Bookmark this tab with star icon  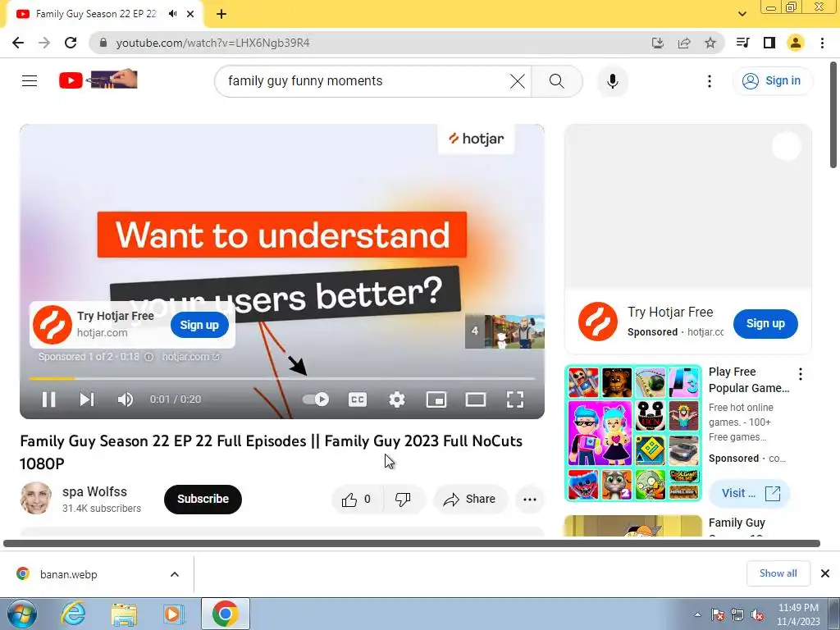pyautogui.click(x=710, y=43)
